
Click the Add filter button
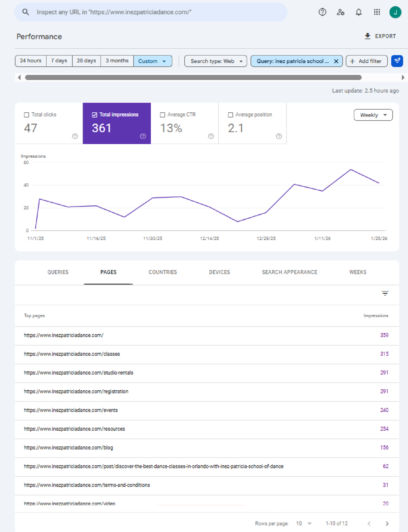click(x=366, y=61)
